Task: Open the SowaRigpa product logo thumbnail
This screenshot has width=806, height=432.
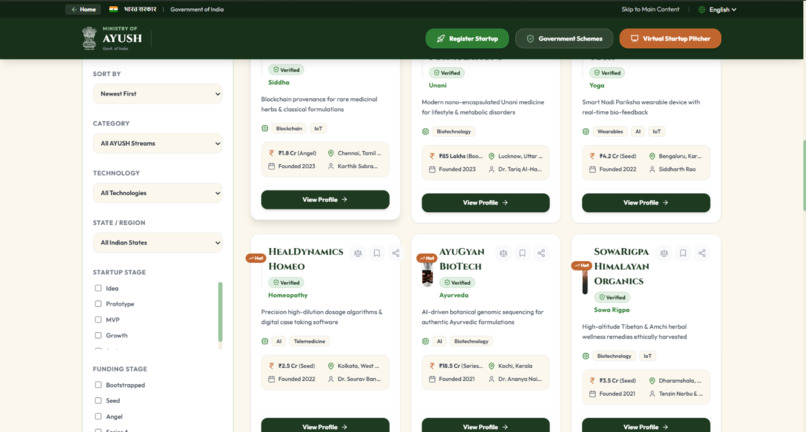Action: [x=585, y=282]
